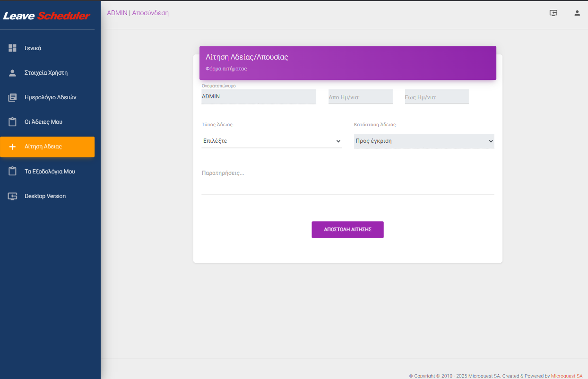
Task: Click the plus icon beside Αίτηση Άδειας
Action: 13,147
